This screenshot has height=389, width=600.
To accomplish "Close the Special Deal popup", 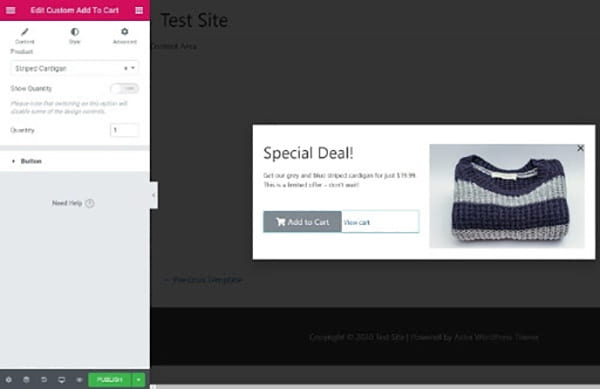I will click(x=580, y=148).
